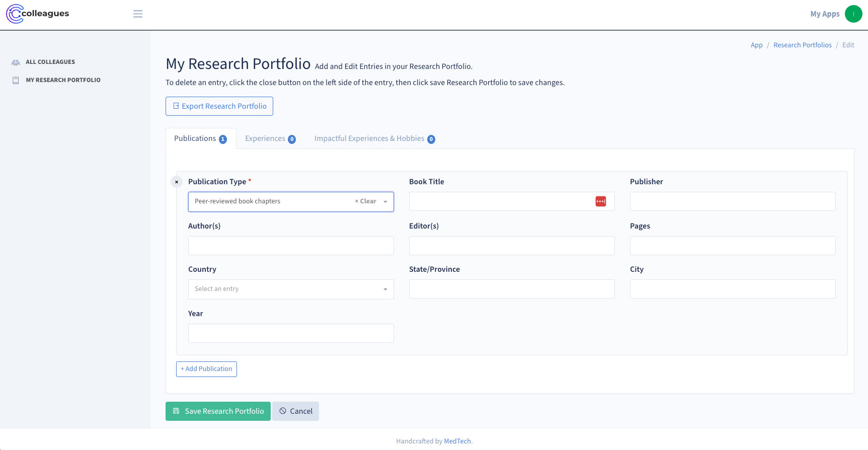The height and width of the screenshot is (450, 868).
Task: Click the My Research Portfolio heading
Action: pos(238,64)
